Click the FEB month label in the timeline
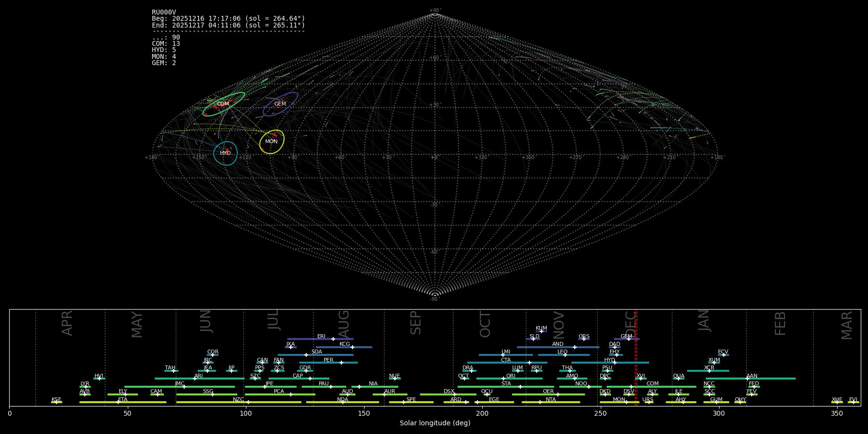 coord(780,324)
